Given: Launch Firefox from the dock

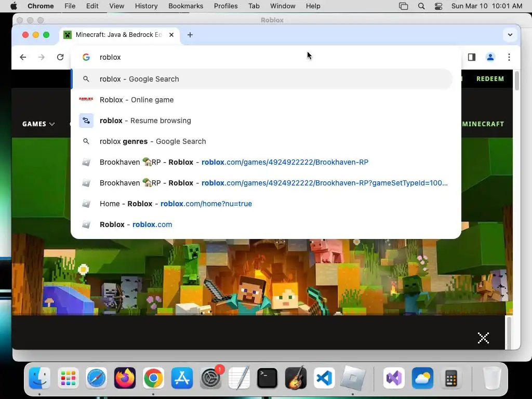Looking at the screenshot, I should [x=125, y=378].
